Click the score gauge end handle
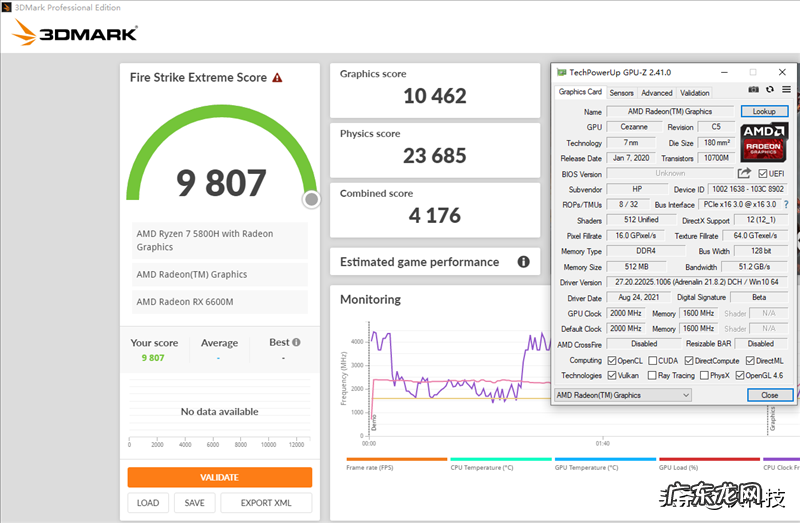 coord(311,199)
